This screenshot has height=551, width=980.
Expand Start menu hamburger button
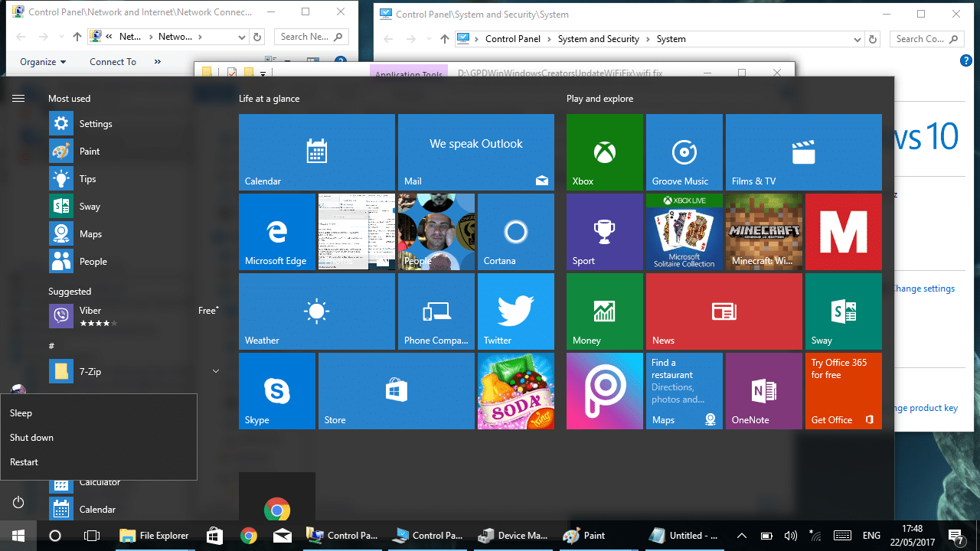pyautogui.click(x=18, y=98)
